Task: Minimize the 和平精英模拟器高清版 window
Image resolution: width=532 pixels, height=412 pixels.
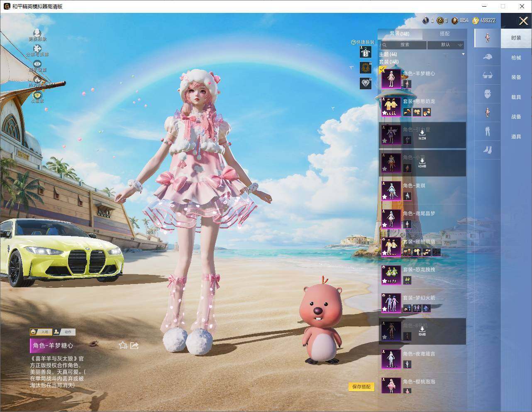Action: click(x=484, y=6)
